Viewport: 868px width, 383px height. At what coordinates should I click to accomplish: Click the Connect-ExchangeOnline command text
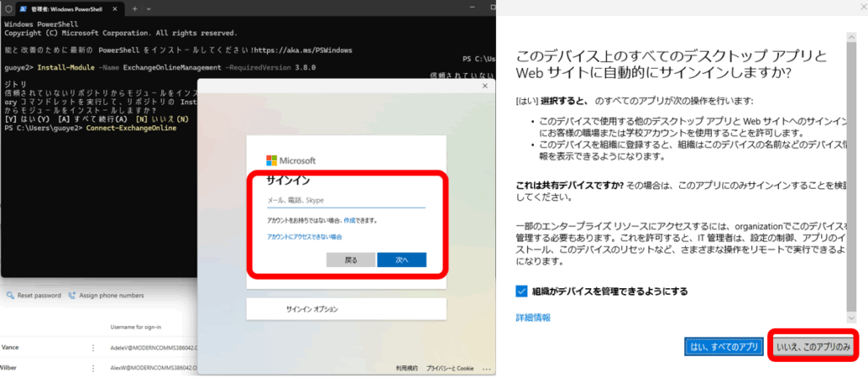(131, 129)
